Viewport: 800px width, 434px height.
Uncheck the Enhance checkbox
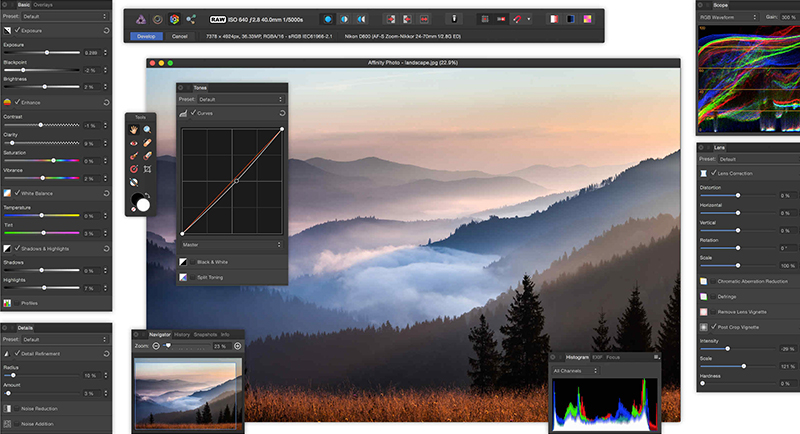click(x=17, y=103)
